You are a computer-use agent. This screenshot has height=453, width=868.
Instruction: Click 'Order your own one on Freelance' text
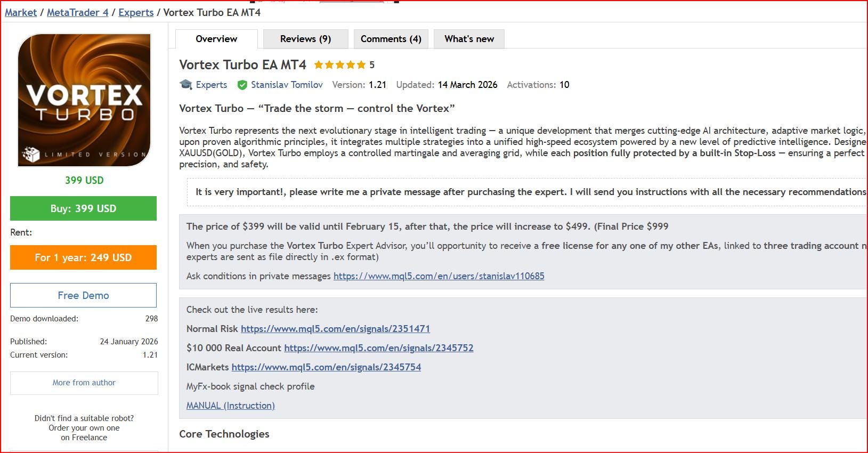(84, 433)
